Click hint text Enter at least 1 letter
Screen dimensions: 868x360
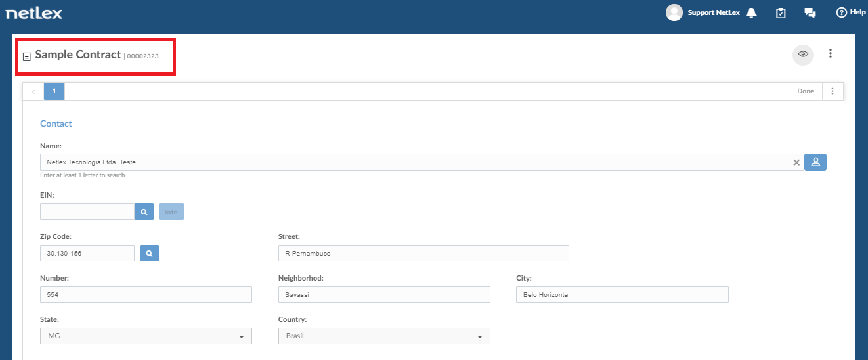click(83, 175)
